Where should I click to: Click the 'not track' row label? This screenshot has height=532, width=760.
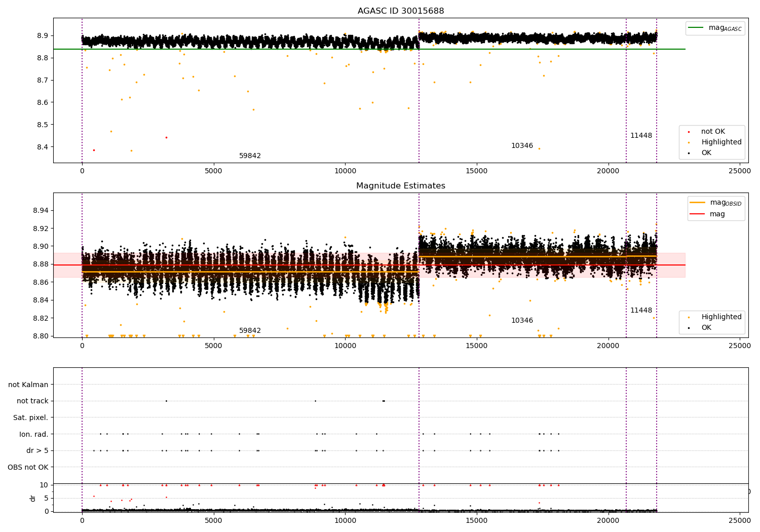(x=32, y=401)
